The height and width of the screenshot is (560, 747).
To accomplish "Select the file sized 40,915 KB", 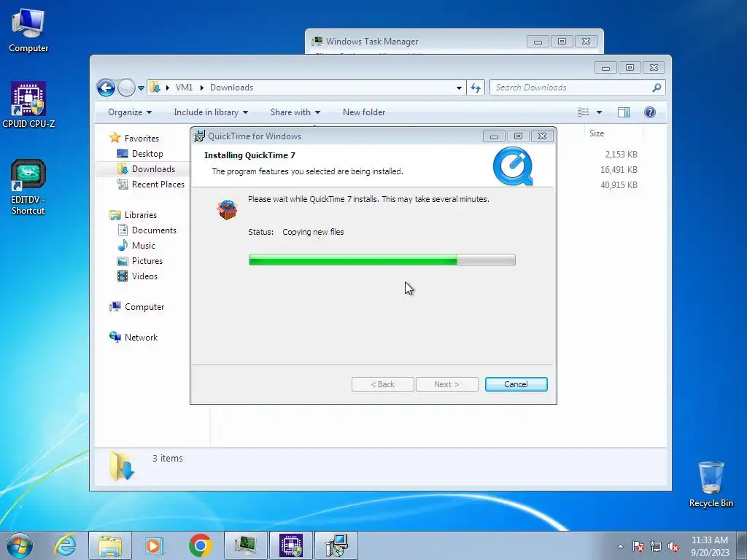I will pos(619,184).
